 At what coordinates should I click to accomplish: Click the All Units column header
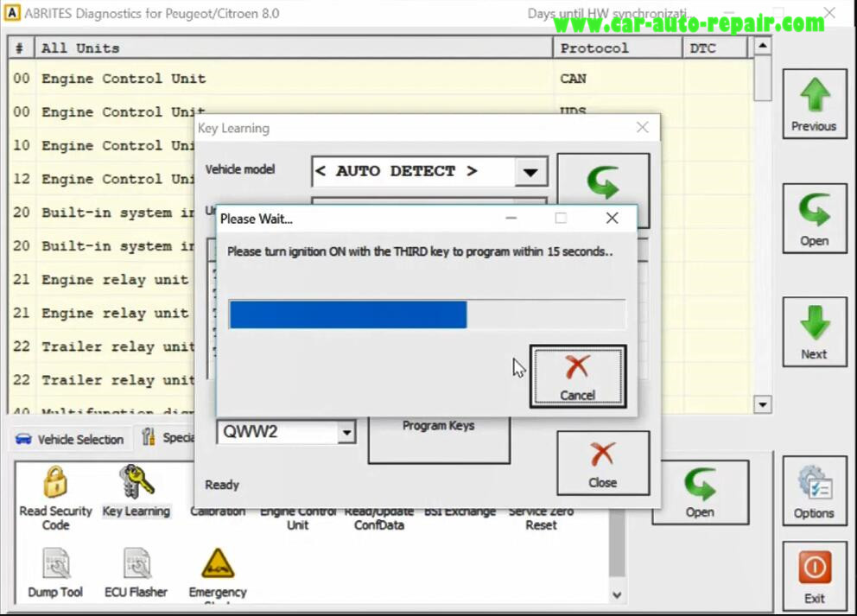[x=294, y=48]
